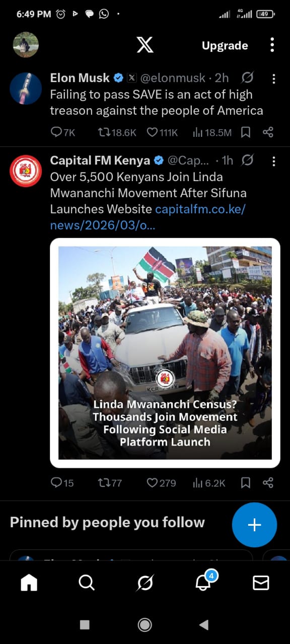Open the Notifications tab with badge 4
Viewport: 290px width, 644px height.
click(x=203, y=582)
